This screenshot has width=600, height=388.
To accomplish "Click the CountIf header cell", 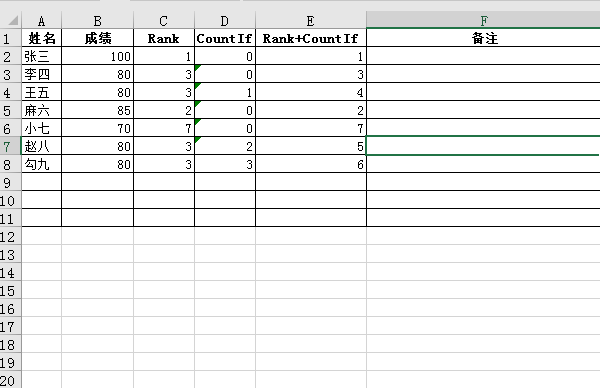I will coord(225,38).
